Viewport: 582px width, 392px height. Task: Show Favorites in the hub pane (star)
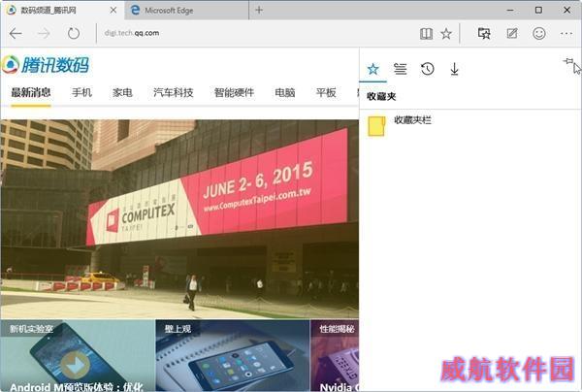(373, 69)
